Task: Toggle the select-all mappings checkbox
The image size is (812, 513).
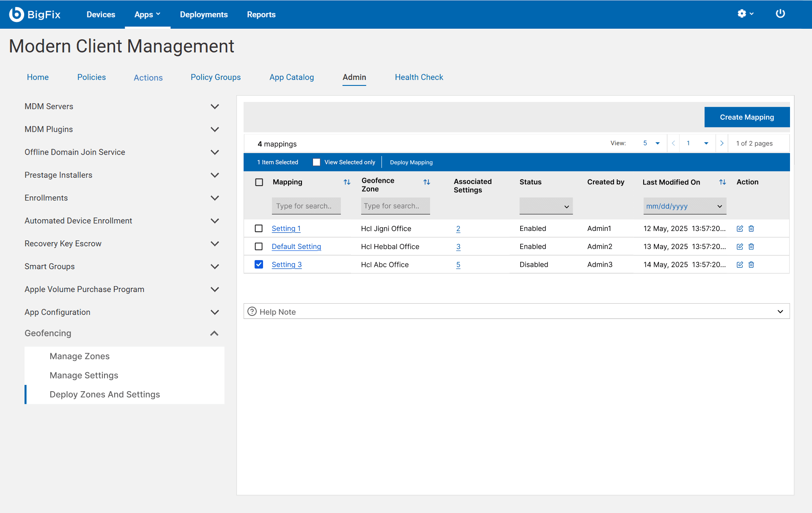Action: [x=259, y=182]
